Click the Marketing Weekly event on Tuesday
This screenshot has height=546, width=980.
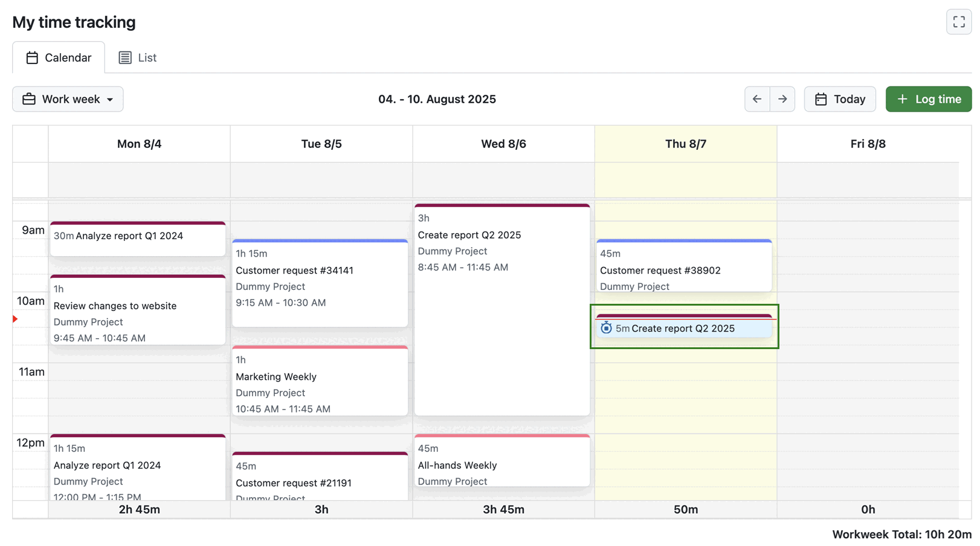click(320, 381)
